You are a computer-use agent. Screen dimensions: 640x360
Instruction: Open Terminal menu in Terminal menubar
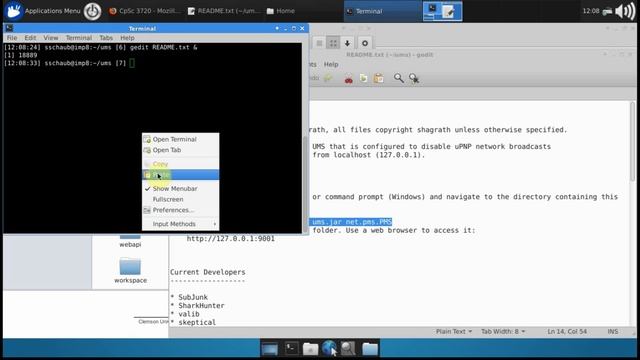click(79, 38)
